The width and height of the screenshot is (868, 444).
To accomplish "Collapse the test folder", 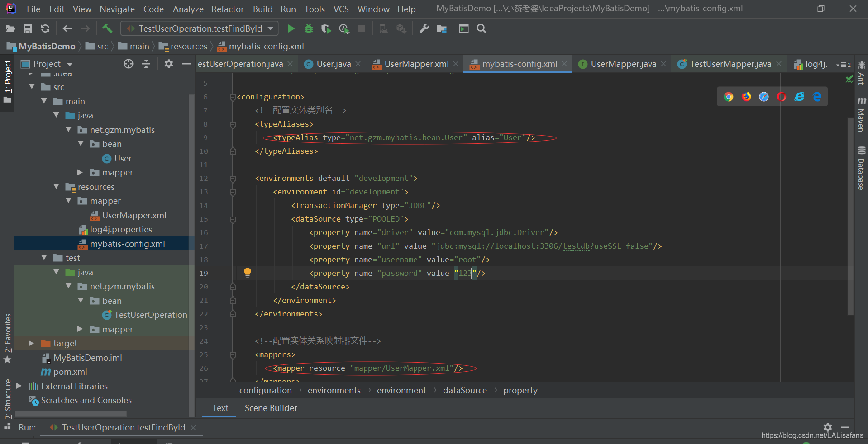I will (x=44, y=258).
